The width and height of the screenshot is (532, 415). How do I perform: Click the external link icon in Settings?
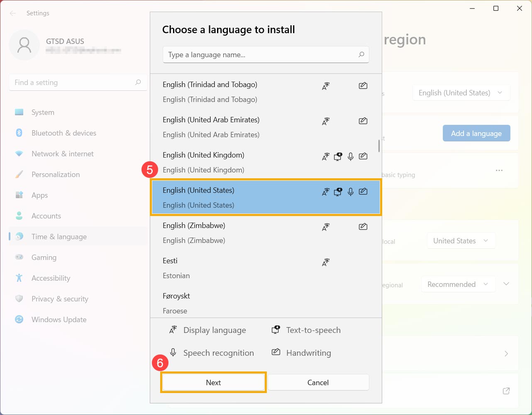506,391
